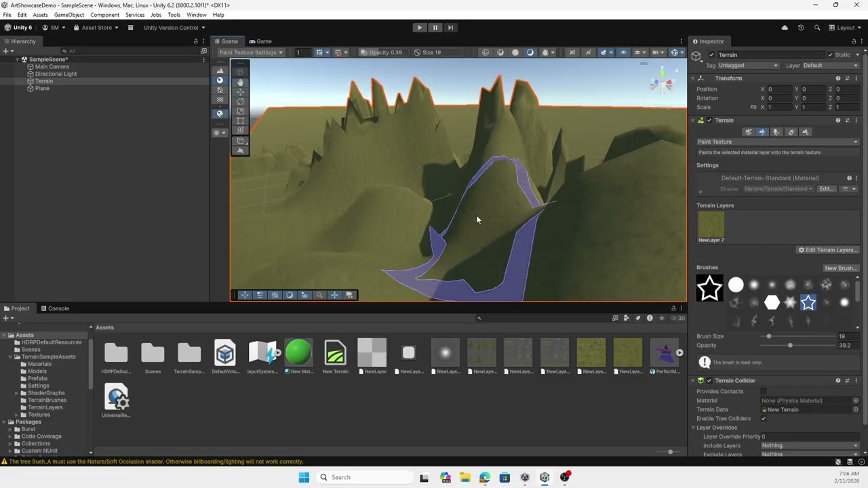Image resolution: width=868 pixels, height=488 pixels.
Task: Uncheck Enable Tree Colliders
Action: click(764, 418)
